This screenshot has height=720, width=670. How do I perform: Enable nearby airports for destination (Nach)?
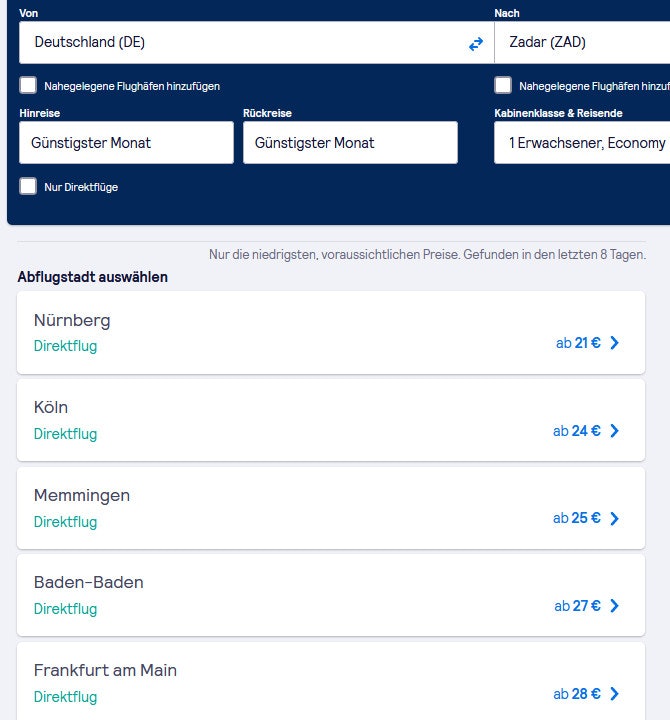(x=503, y=86)
